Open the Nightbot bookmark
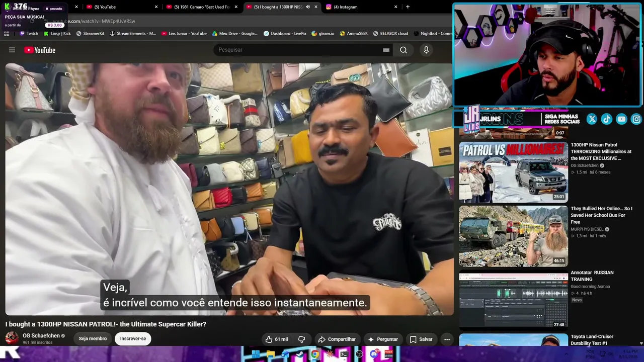Screen dimensions: 644x362 coord(433,34)
